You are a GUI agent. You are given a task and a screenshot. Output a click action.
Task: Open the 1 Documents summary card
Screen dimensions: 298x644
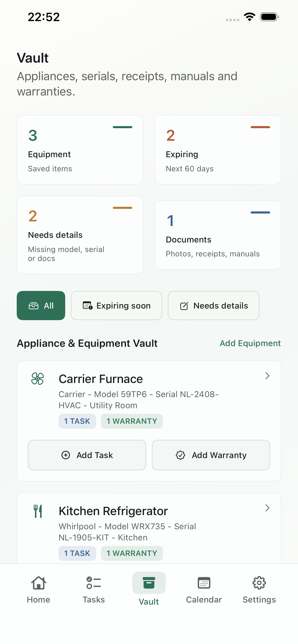pyautogui.click(x=218, y=235)
